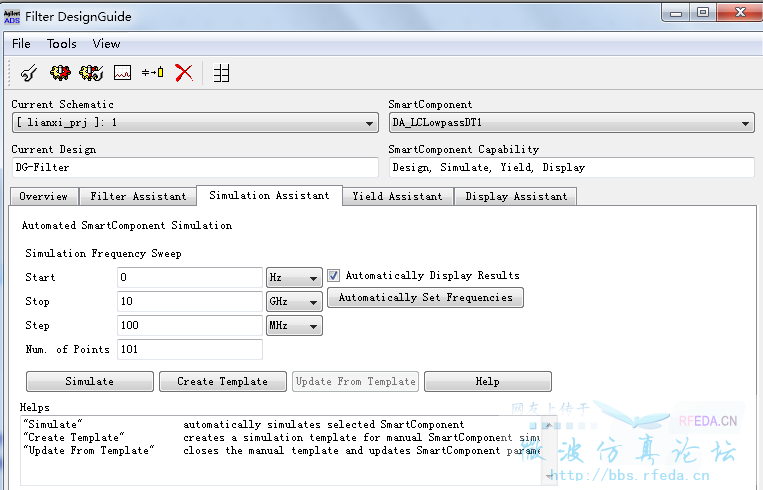Open the Start frequency unit dropdown (Hz)
763x490 pixels.
click(294, 278)
